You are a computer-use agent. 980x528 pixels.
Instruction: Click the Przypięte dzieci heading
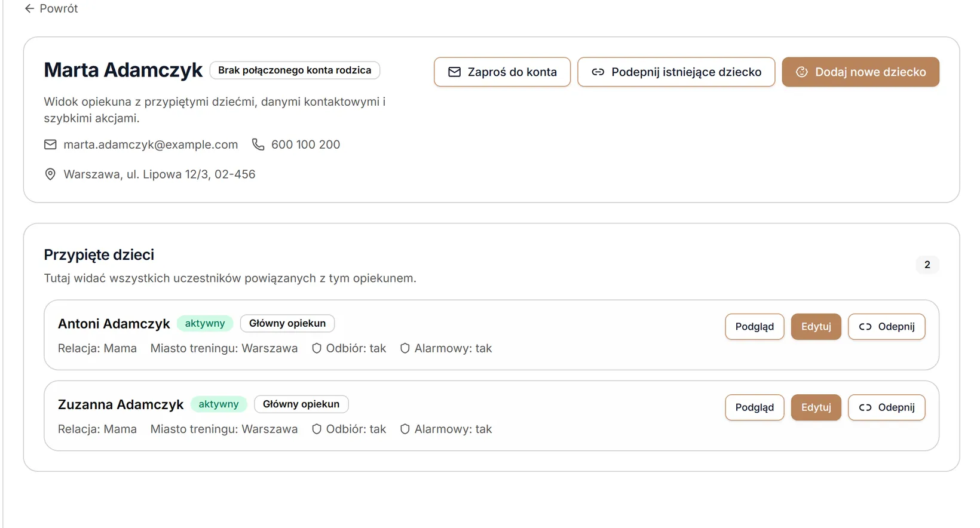[99, 255]
